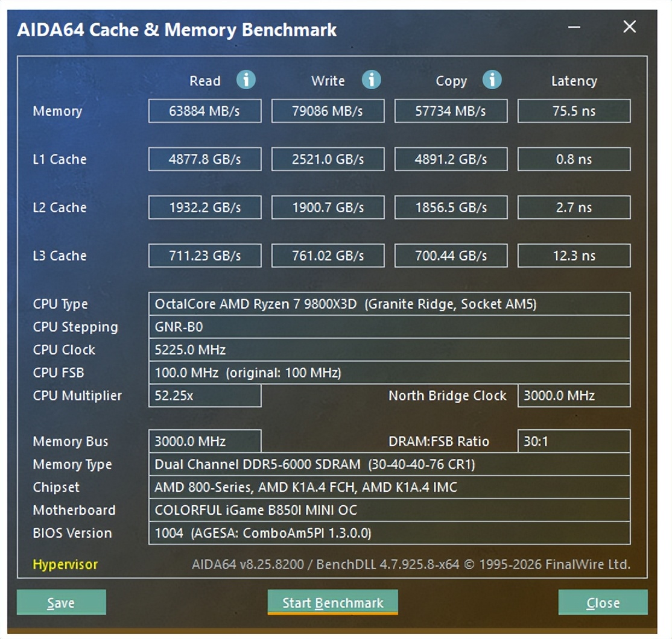The width and height of the screenshot is (672, 639).
Task: Click the CPU Clock value 5225.0 MHz
Action: (x=390, y=350)
